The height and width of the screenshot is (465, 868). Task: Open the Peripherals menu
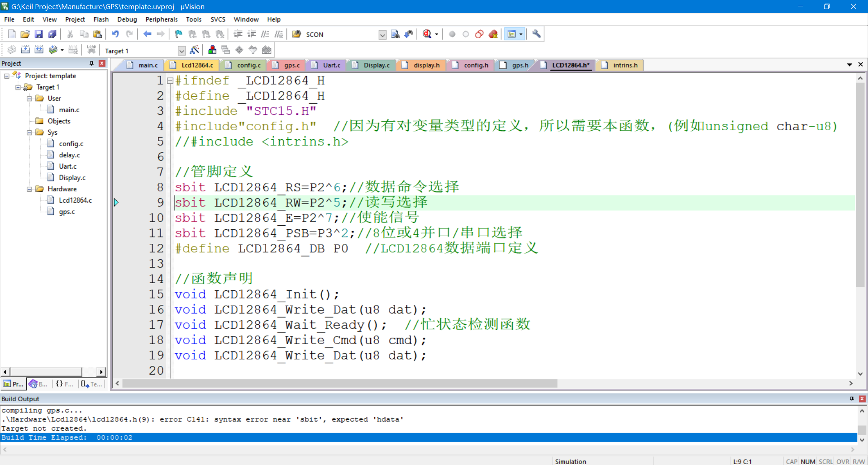click(162, 19)
